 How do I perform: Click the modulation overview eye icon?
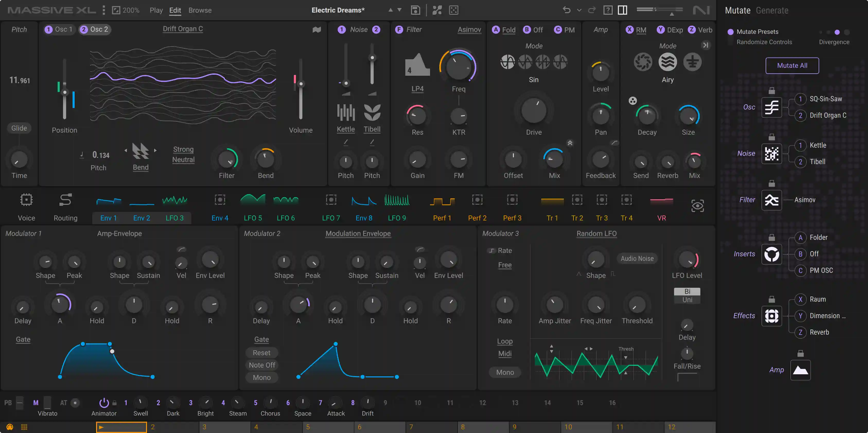[697, 206]
